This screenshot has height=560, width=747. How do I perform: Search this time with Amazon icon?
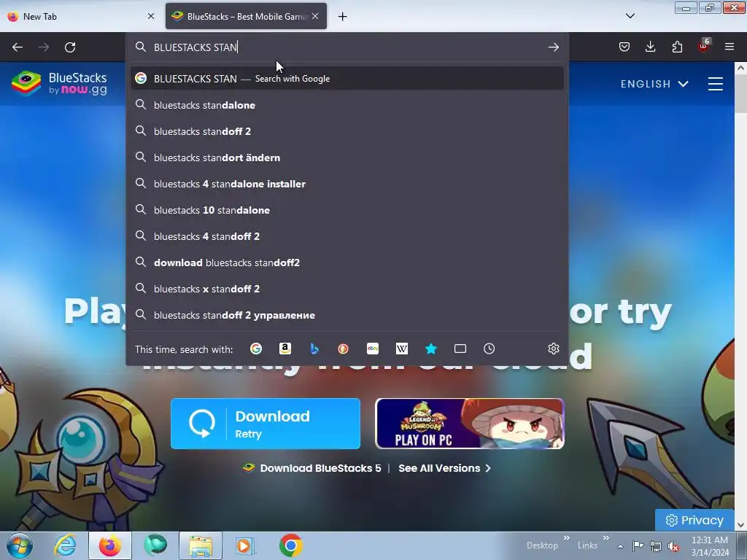[x=285, y=349]
